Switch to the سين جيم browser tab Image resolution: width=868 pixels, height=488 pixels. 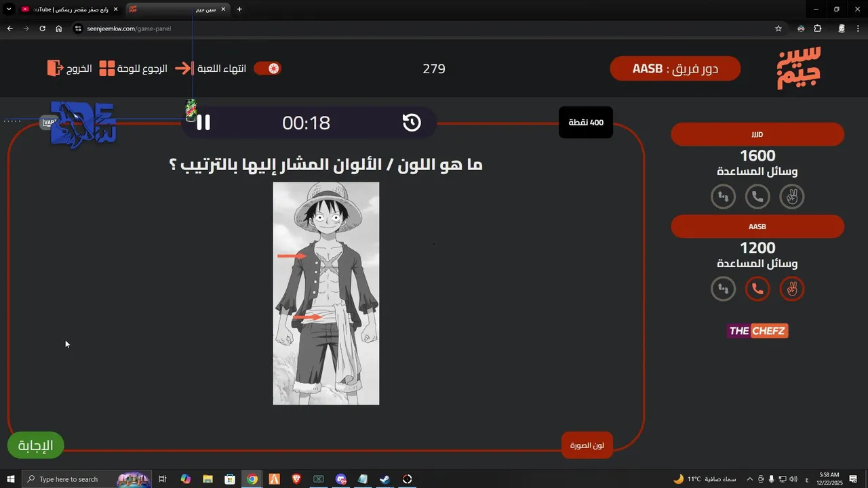[x=178, y=9]
